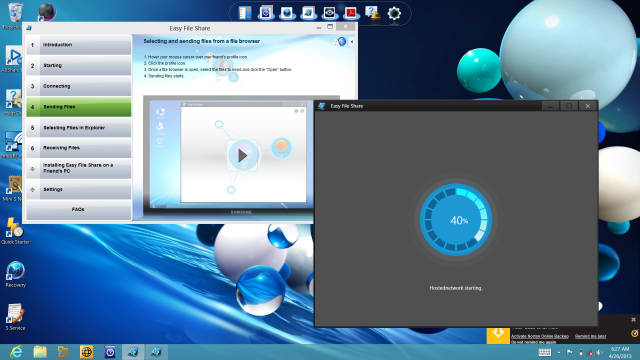Open the first dock icon with colored list

point(245,13)
